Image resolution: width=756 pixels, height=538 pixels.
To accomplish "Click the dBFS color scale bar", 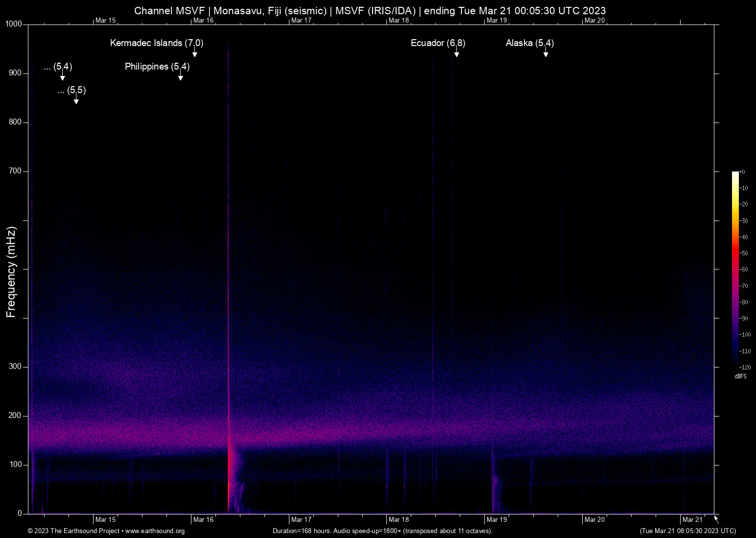I will point(735,269).
